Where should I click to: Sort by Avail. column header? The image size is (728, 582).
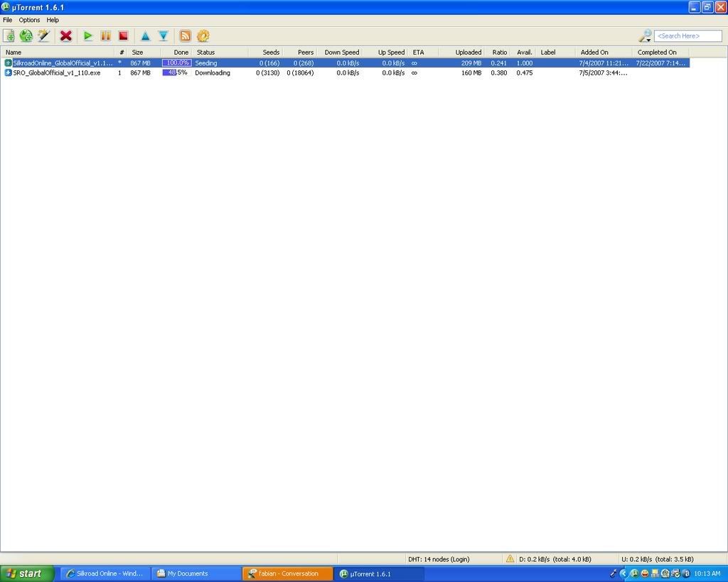[x=524, y=53]
